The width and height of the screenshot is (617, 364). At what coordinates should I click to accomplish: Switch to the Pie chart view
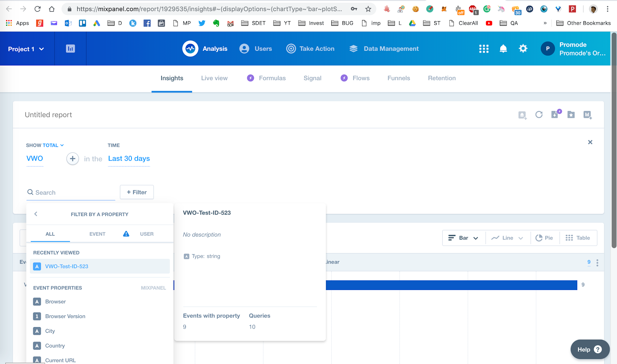click(544, 238)
